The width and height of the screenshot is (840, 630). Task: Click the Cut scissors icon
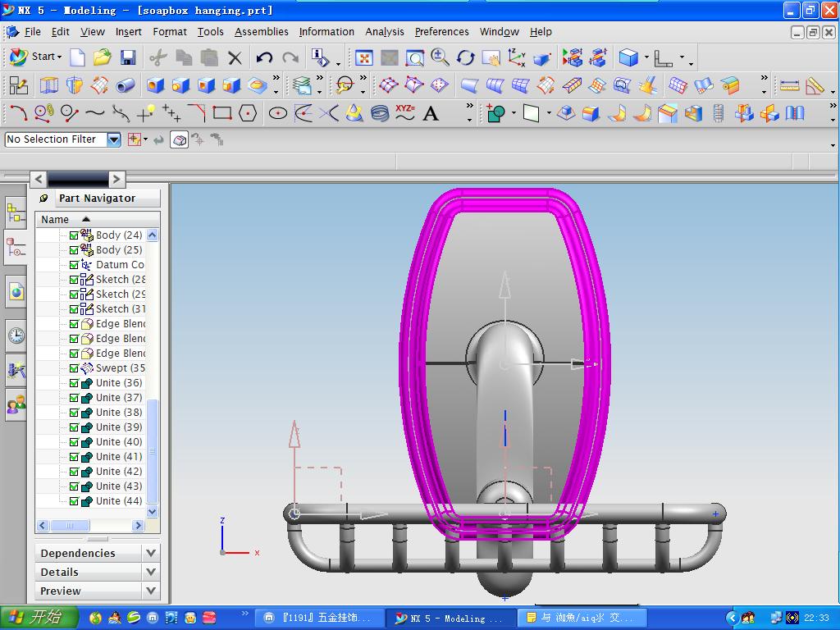(x=157, y=57)
